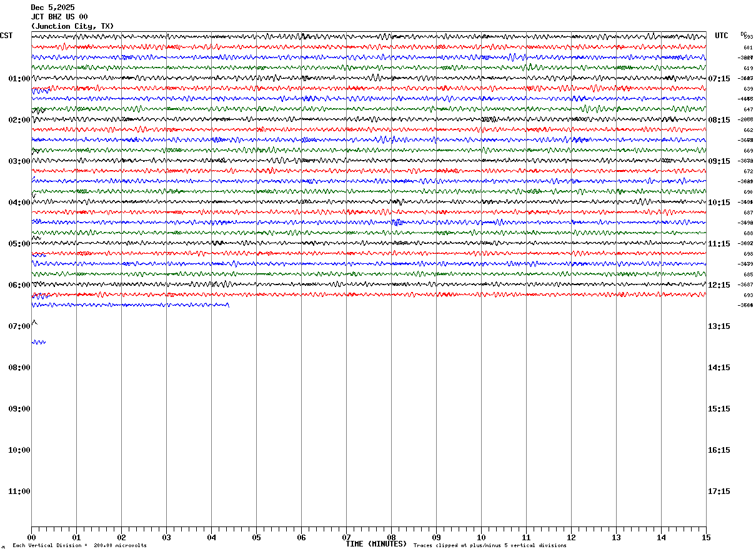Viewport: 756px width, 554px height.
Task: Click the Dec 5,2025 date label
Action: tap(52, 8)
